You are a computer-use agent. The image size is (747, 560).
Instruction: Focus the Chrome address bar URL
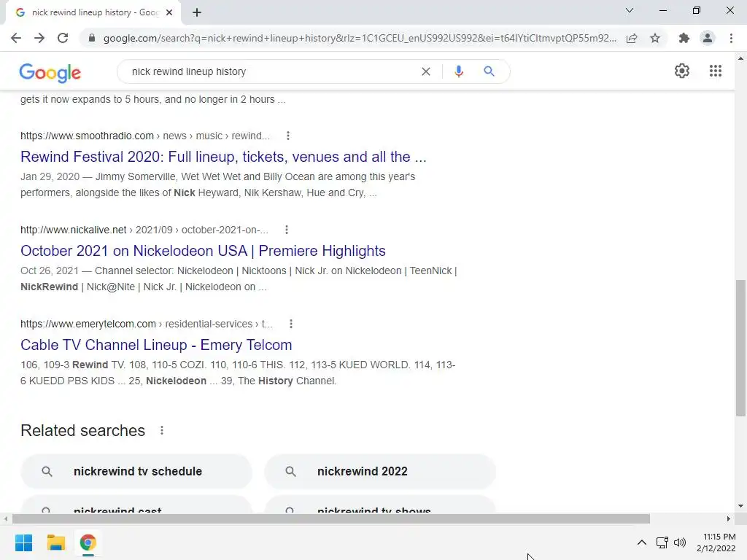coord(360,38)
